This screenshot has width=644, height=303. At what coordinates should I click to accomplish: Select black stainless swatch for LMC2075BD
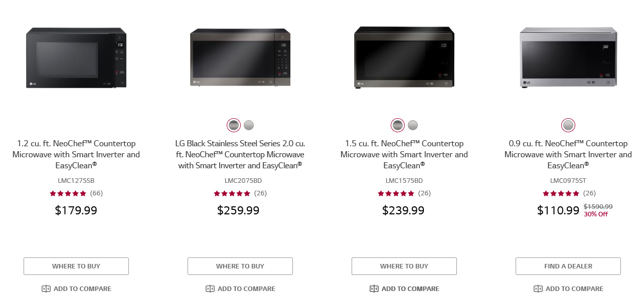(x=234, y=125)
